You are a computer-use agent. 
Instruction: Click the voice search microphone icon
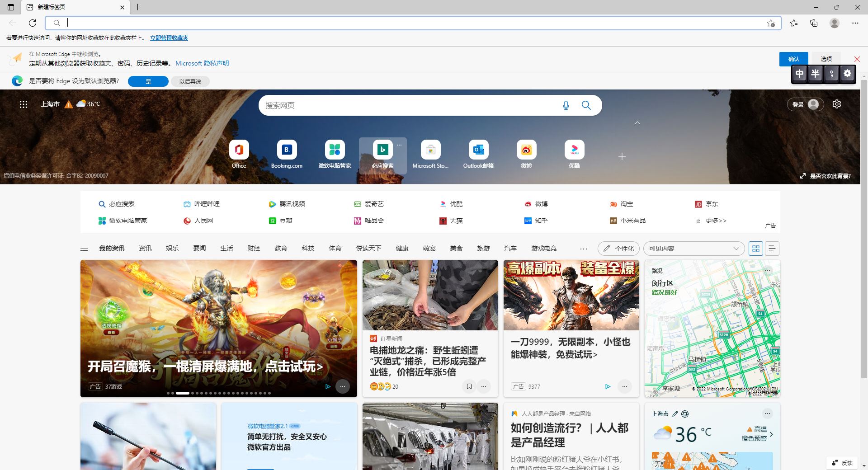[566, 105]
